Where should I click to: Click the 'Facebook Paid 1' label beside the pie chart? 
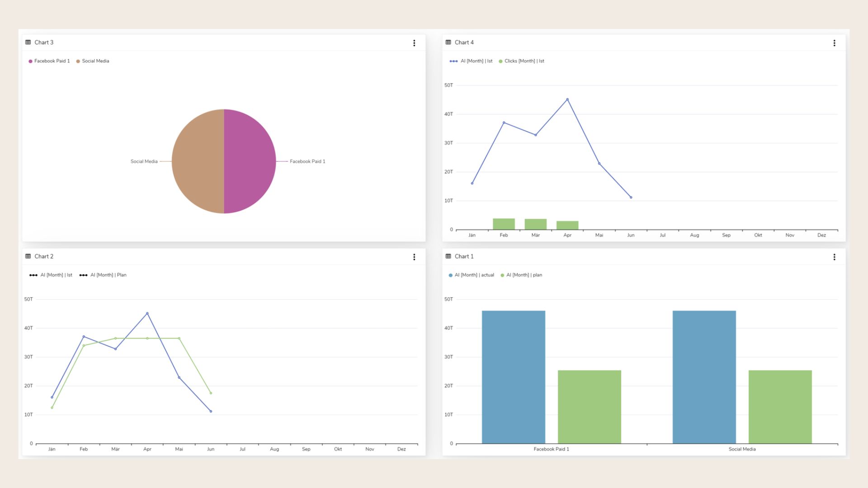(307, 161)
